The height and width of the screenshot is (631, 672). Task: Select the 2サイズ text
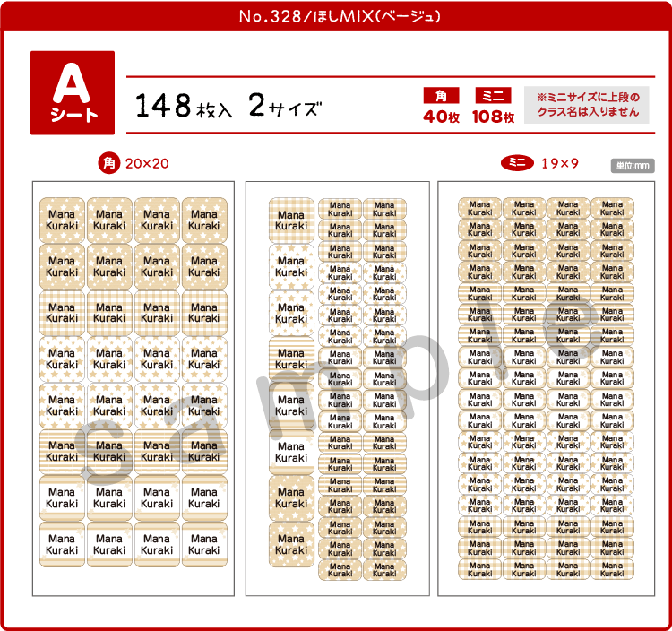click(x=285, y=106)
